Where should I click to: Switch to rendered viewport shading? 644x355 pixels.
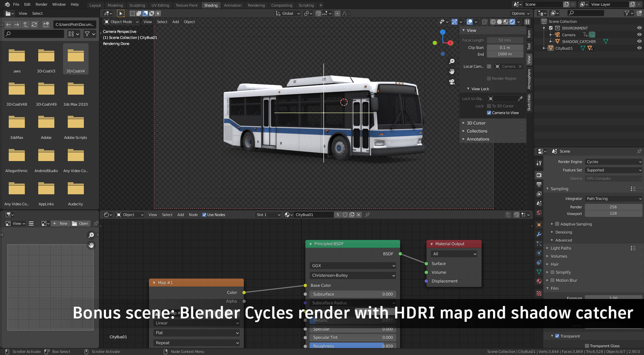tap(512, 22)
